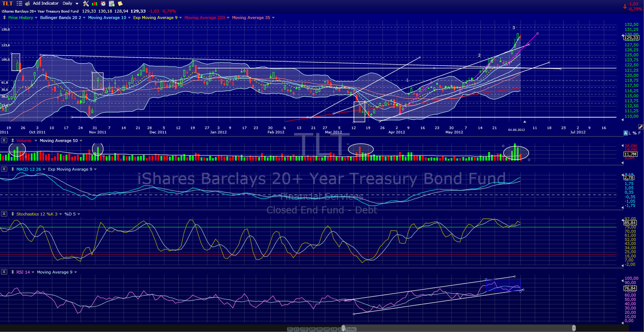Click the reorder arrow beside Volume
Image resolution: width=644 pixels, height=332 pixels.
(x=13, y=141)
